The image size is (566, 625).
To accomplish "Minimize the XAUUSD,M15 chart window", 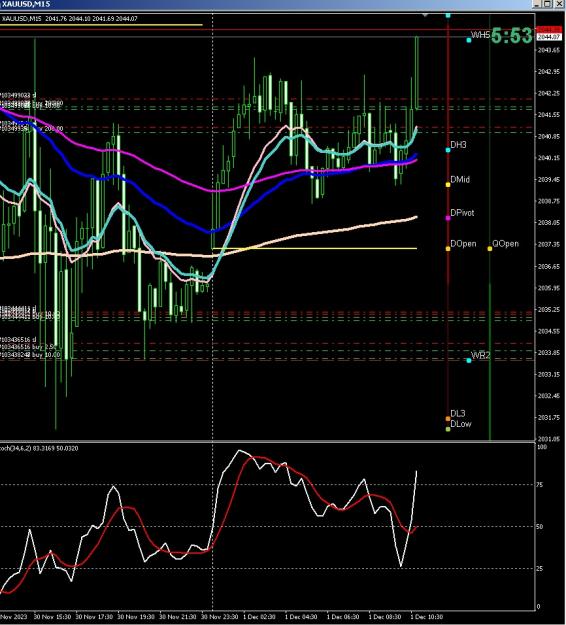I will coord(537,4).
